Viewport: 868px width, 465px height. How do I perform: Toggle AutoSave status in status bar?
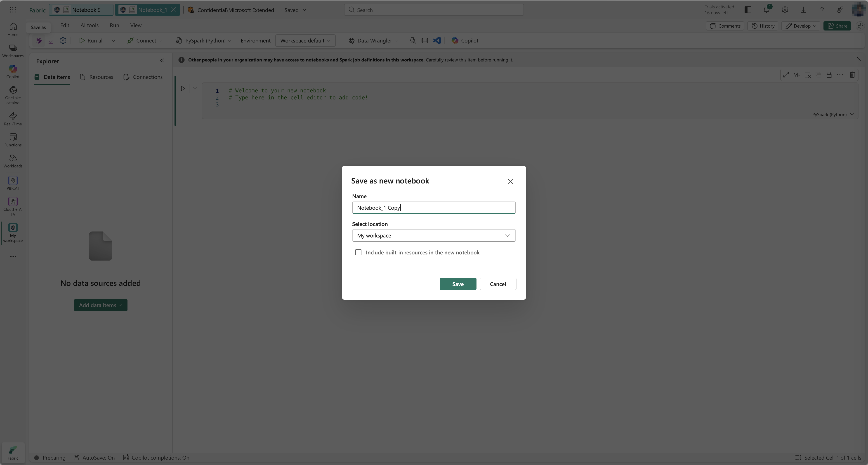click(x=94, y=458)
